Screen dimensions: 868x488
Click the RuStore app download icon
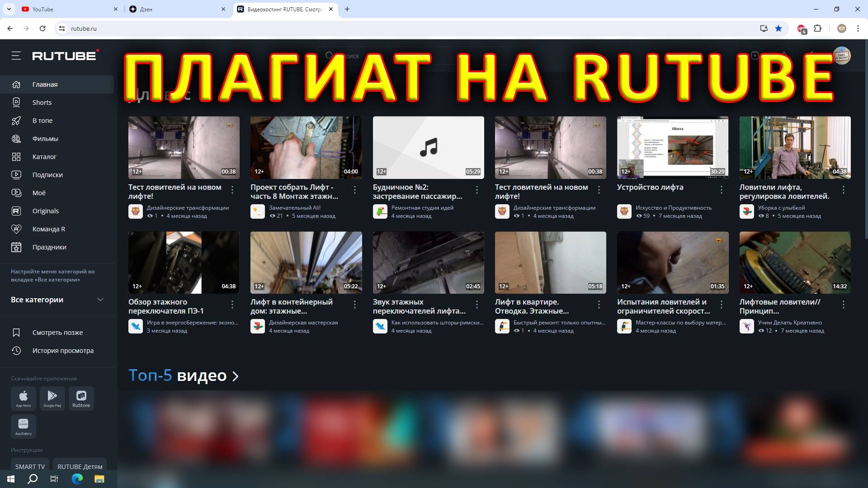(81, 398)
